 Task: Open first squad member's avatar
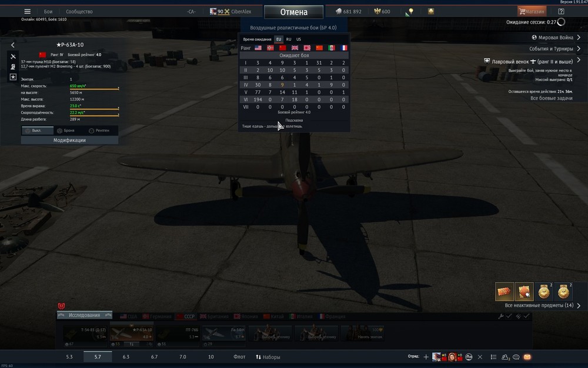click(436, 357)
